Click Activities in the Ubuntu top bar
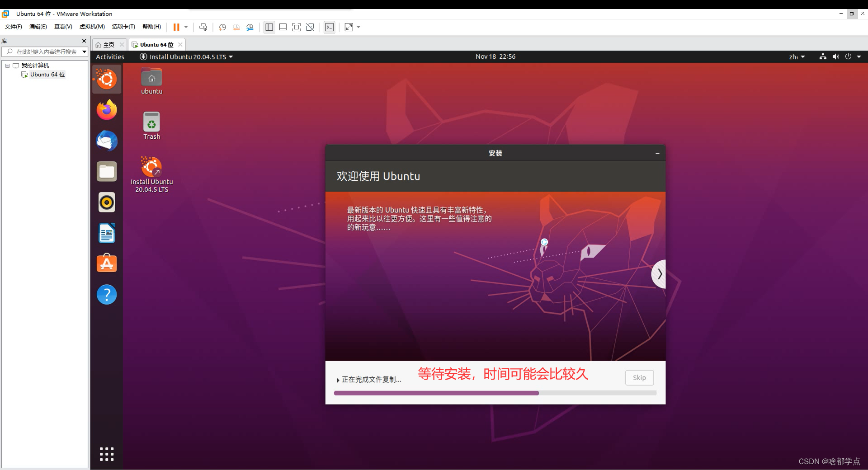 110,56
